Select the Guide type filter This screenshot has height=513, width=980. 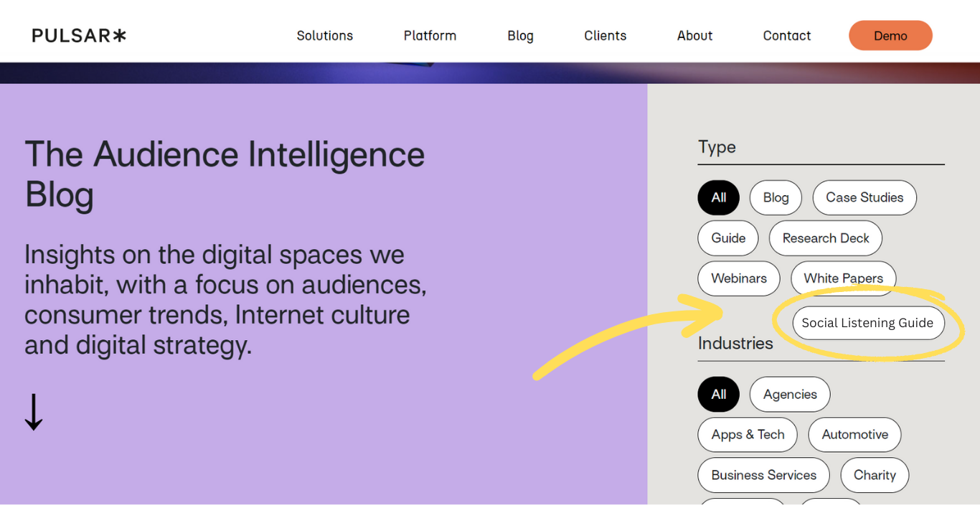coord(727,238)
